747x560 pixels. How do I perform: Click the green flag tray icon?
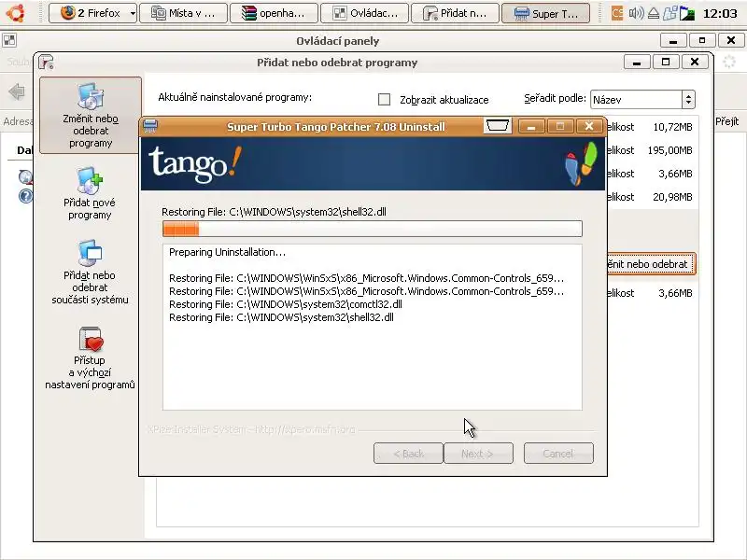[x=687, y=13]
